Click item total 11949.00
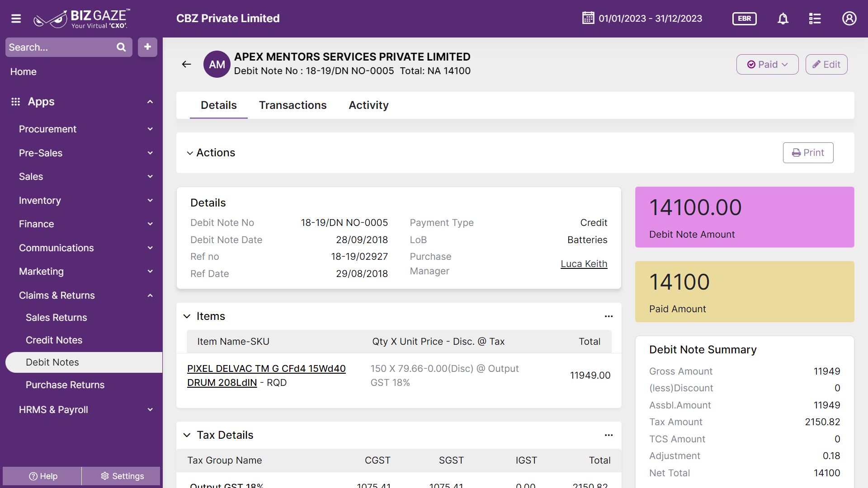The width and height of the screenshot is (868, 488). [x=590, y=375]
